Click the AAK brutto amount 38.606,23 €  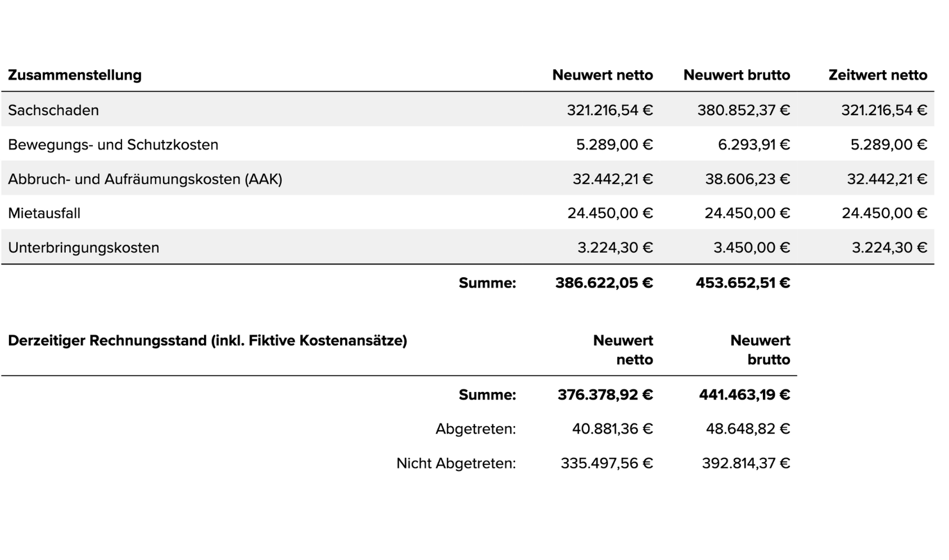click(x=747, y=179)
